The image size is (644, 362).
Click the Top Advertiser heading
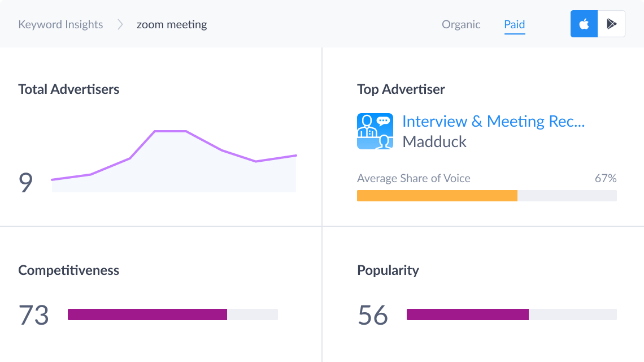401,89
